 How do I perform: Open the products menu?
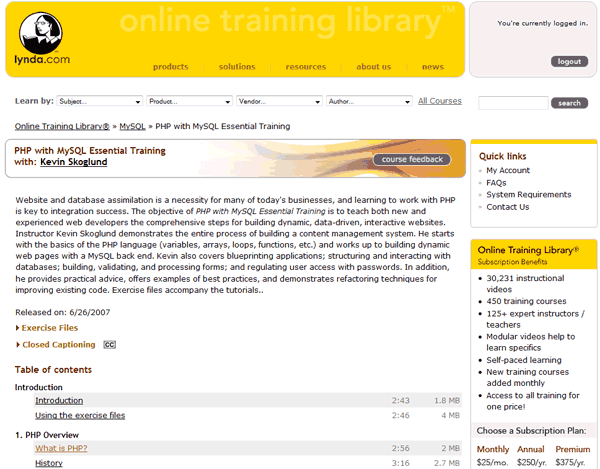pos(171,67)
